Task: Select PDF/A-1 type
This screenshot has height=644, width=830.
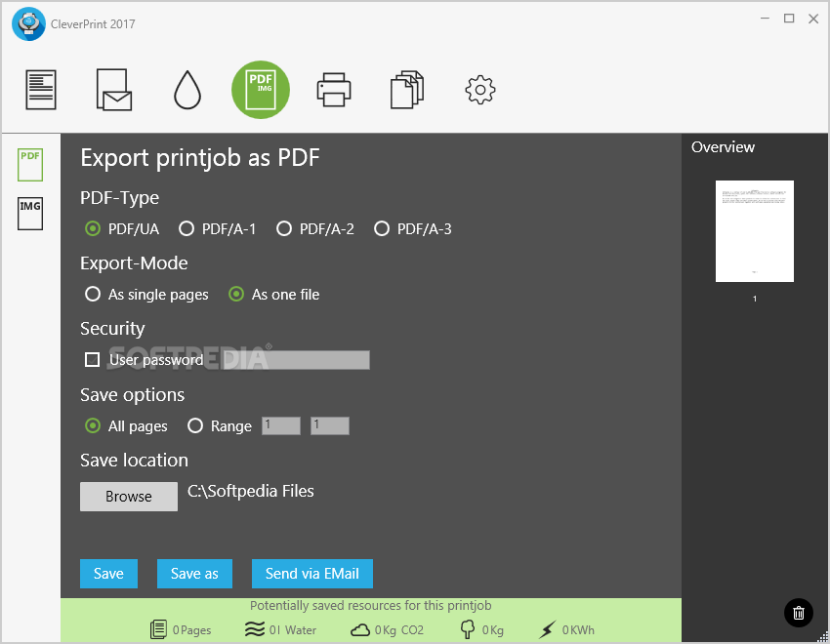Action: pos(218,229)
